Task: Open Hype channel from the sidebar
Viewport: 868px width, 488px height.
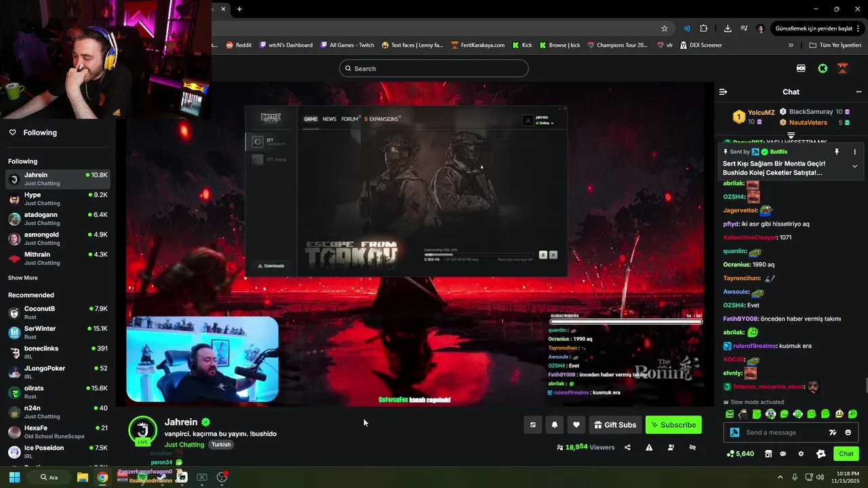Action: coord(58,199)
